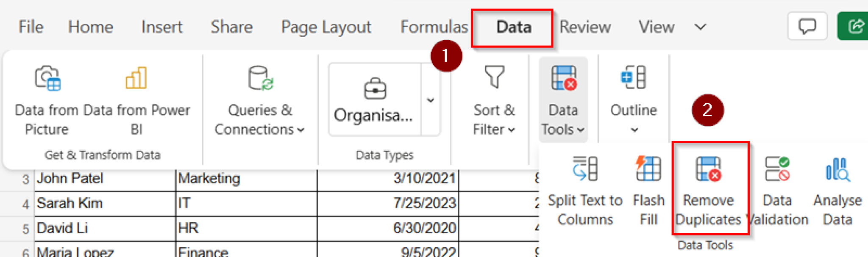Open the comments pane button
The image size is (868, 257).
807,26
